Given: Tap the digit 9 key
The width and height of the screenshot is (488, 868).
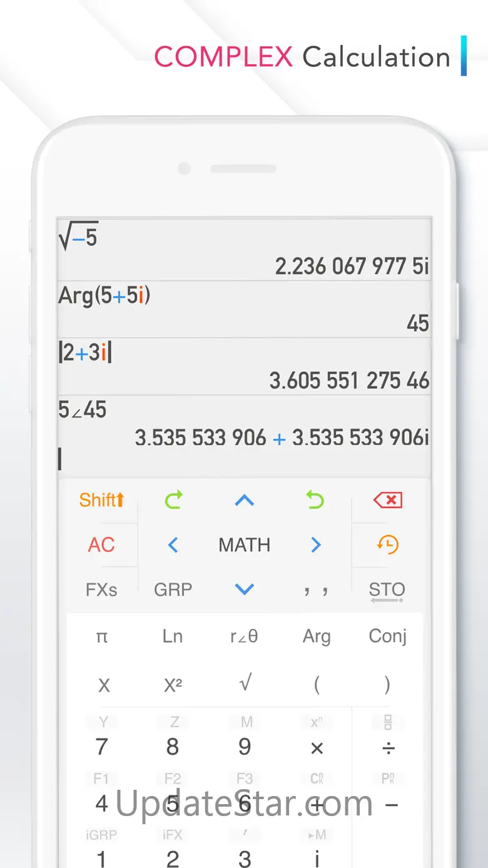Looking at the screenshot, I should [x=245, y=747].
